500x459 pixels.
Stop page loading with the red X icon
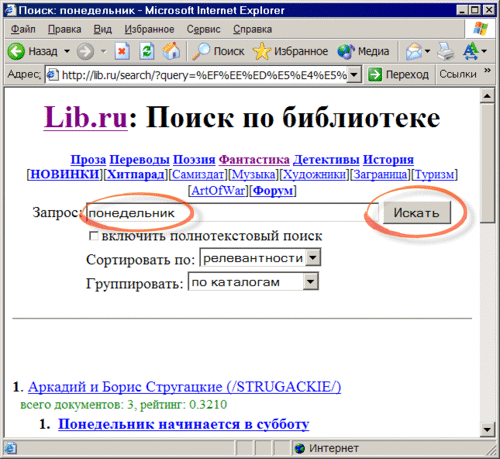click(122, 51)
